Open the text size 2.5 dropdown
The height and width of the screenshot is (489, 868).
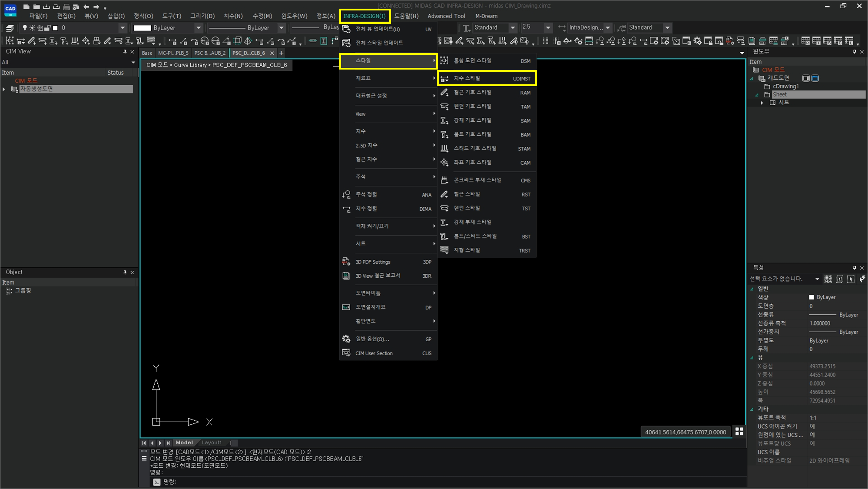pyautogui.click(x=548, y=28)
